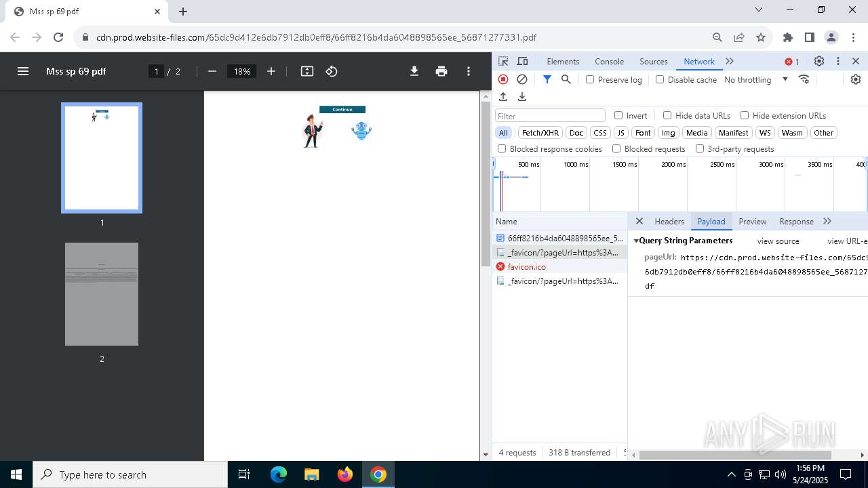The image size is (868, 488).
Task: Filter requests by Img type
Action: click(x=669, y=133)
